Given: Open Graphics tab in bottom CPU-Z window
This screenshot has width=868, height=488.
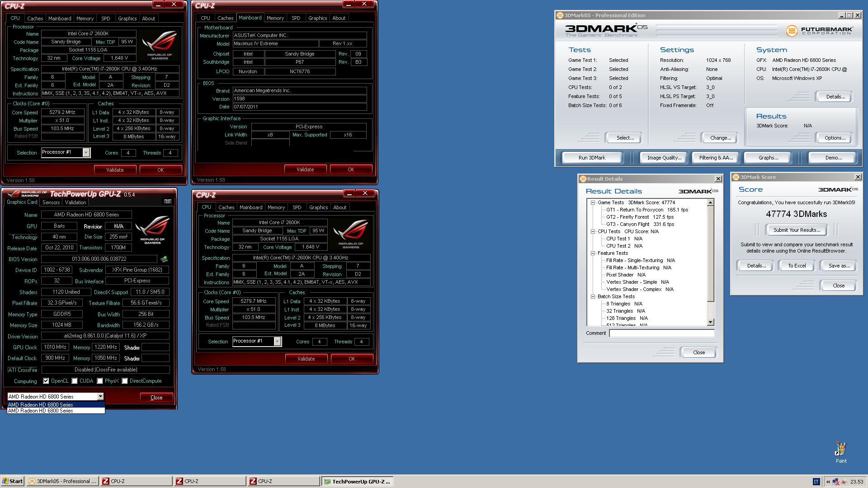Looking at the screenshot, I should tap(318, 207).
